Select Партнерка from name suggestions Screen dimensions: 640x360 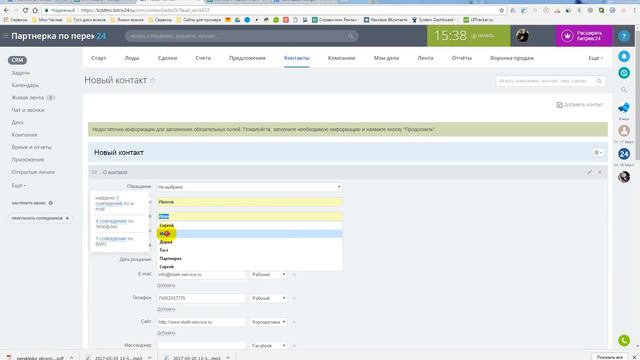click(249, 258)
